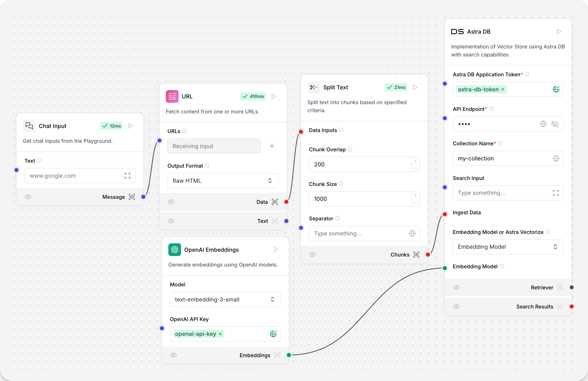Click the globe icon next to Collection Name
This screenshot has width=588, height=381.
coord(555,158)
